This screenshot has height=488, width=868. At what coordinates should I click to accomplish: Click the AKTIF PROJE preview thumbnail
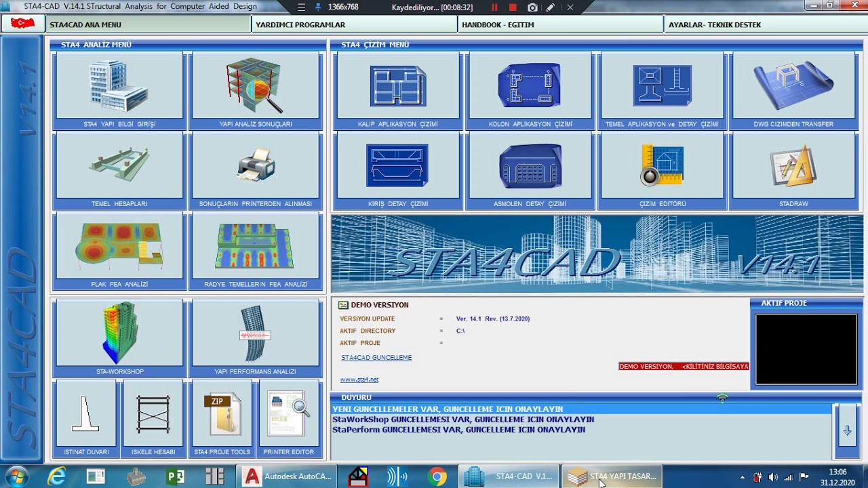(806, 349)
